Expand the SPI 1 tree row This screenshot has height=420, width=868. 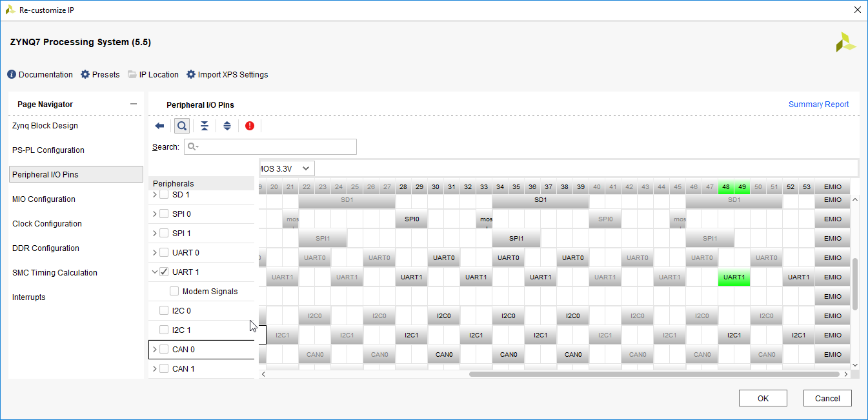click(154, 233)
